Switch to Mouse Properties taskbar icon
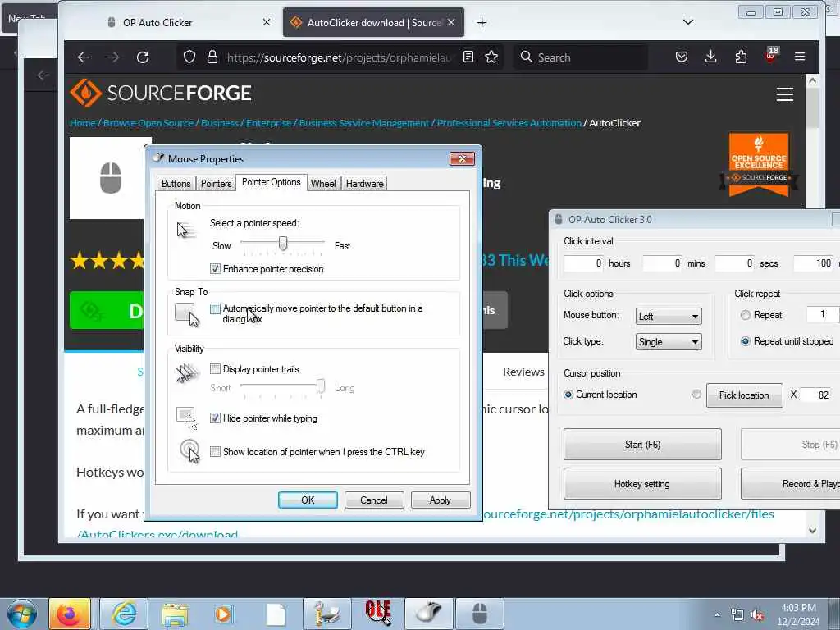 [429, 614]
